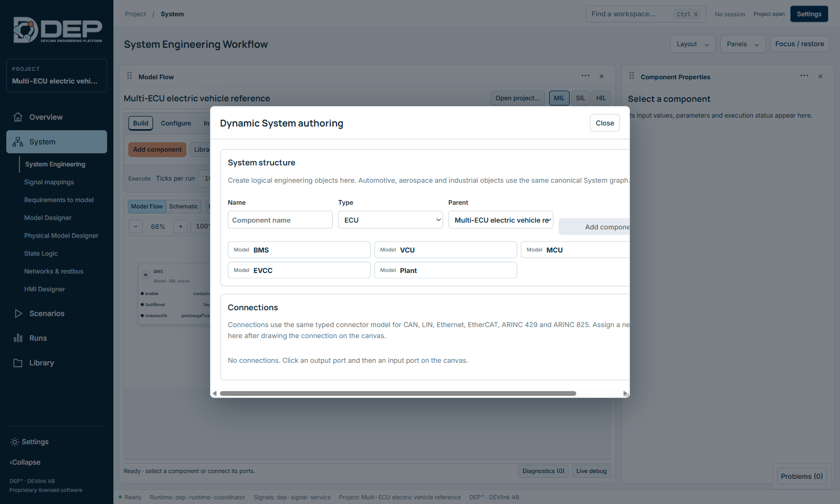Click the Focus / restore button
Image resolution: width=840 pixels, height=504 pixels.
pyautogui.click(x=800, y=44)
